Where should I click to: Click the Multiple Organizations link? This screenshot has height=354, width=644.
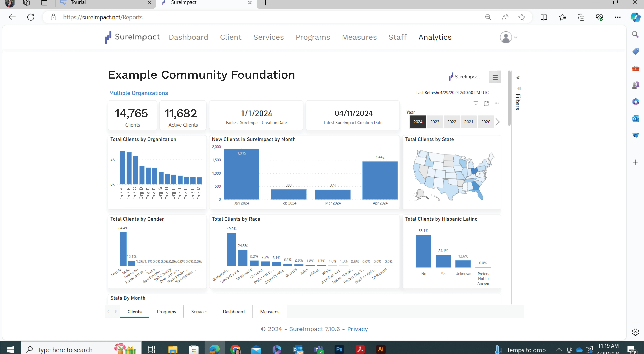138,93
